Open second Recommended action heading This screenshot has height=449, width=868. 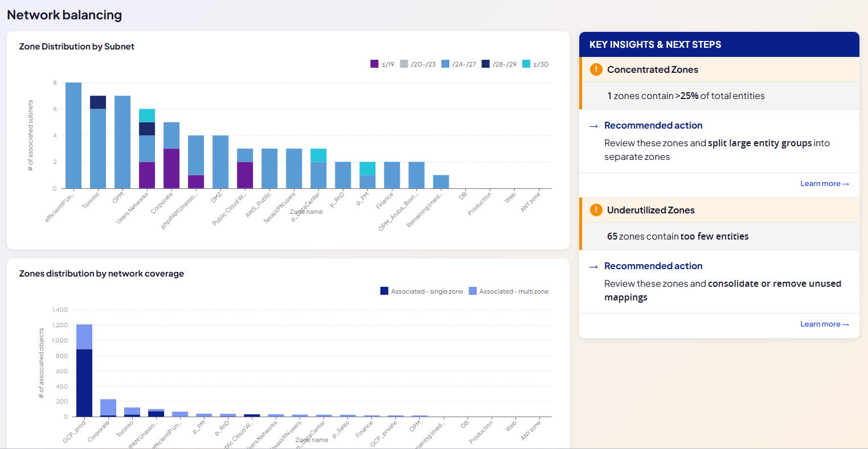point(653,266)
